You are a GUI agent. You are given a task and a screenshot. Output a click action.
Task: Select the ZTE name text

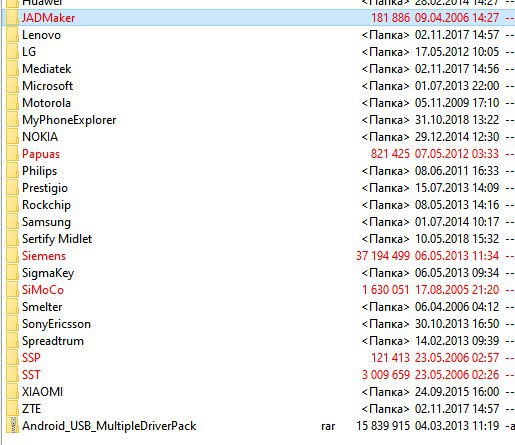click(31, 409)
